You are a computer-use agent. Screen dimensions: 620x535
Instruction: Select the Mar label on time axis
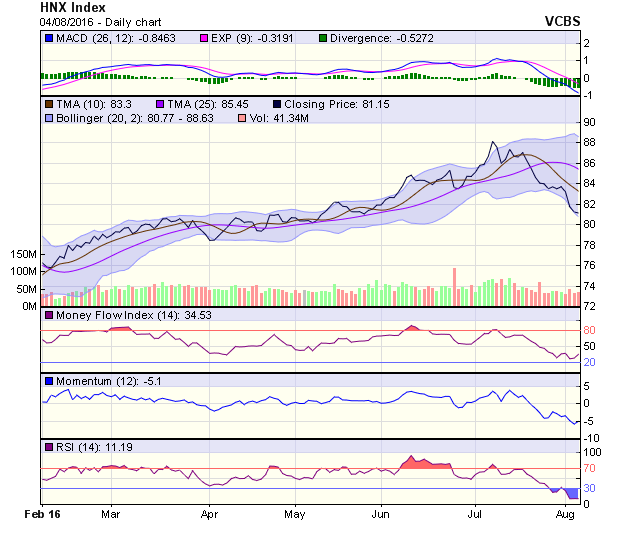(x=110, y=514)
